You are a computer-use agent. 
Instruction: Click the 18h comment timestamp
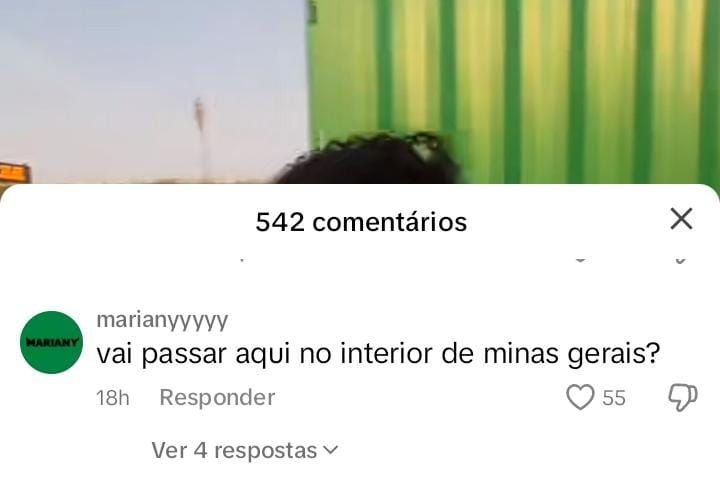(x=112, y=398)
